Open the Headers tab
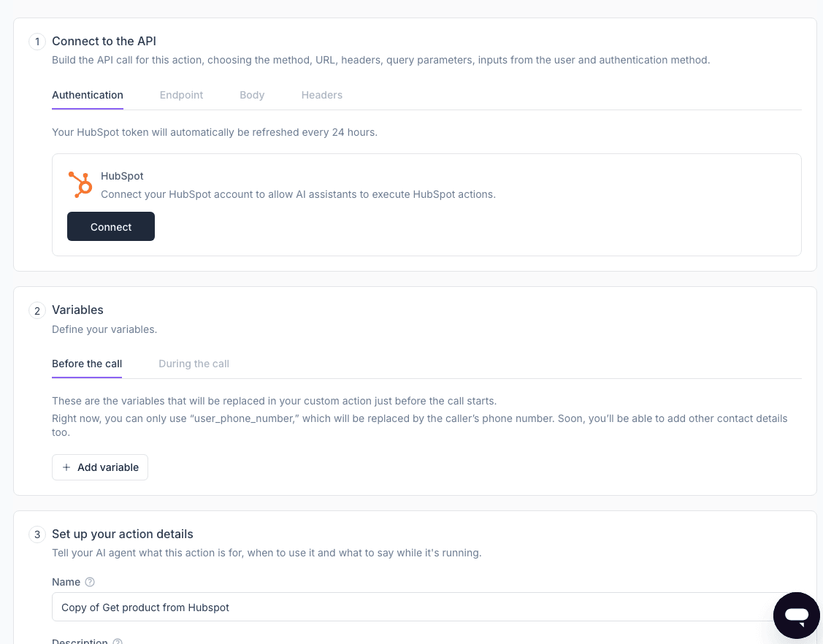Viewport: 823px width, 644px height. click(321, 95)
